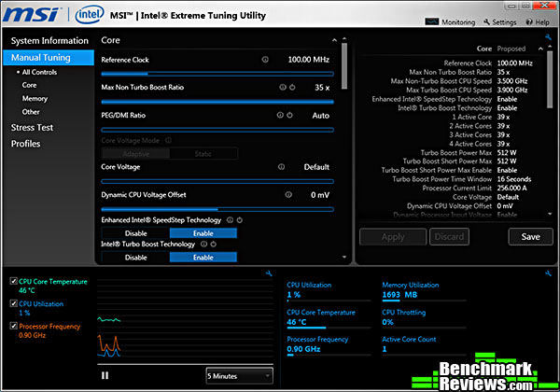Image resolution: width=560 pixels, height=392 pixels.
Task: Click the PEG/DMI Ratio slider
Action: pos(217,130)
